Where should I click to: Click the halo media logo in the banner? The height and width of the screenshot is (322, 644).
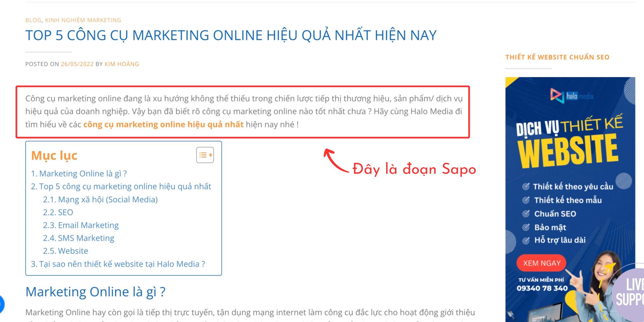click(572, 96)
